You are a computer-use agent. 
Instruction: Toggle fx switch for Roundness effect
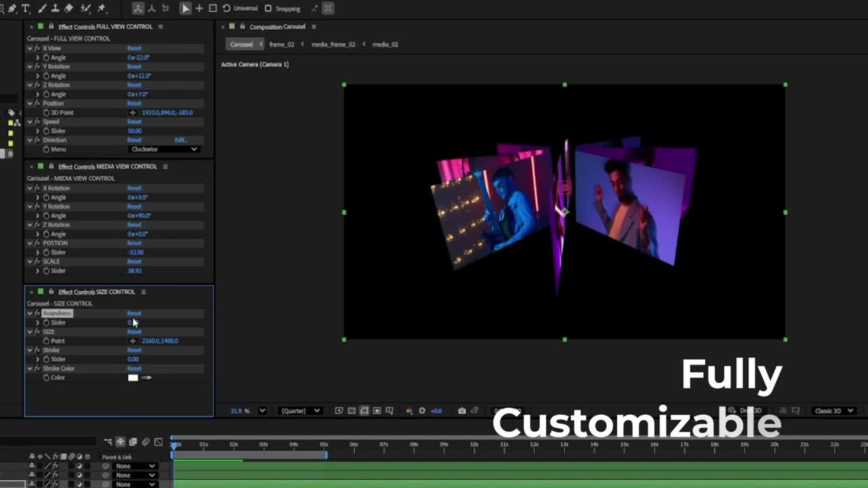(37, 313)
